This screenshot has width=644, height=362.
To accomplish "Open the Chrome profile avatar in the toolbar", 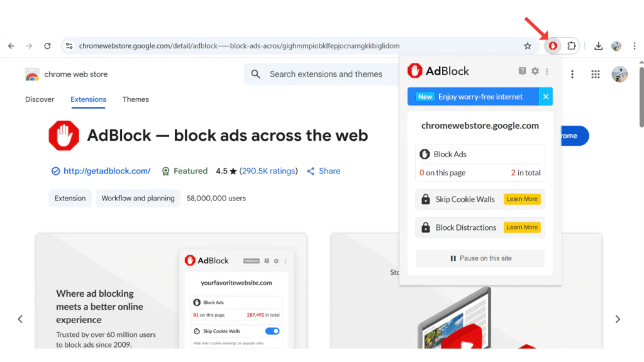I will (616, 46).
